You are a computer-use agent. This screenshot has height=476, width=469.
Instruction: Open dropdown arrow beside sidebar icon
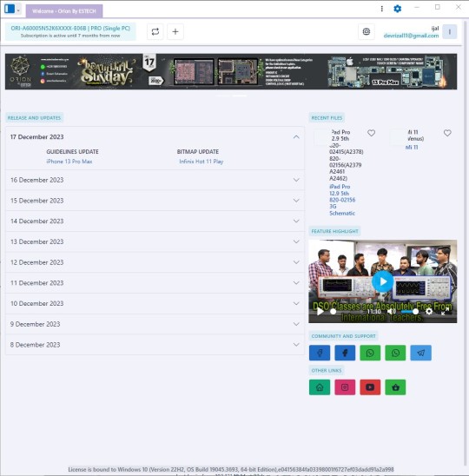tap(18, 10)
